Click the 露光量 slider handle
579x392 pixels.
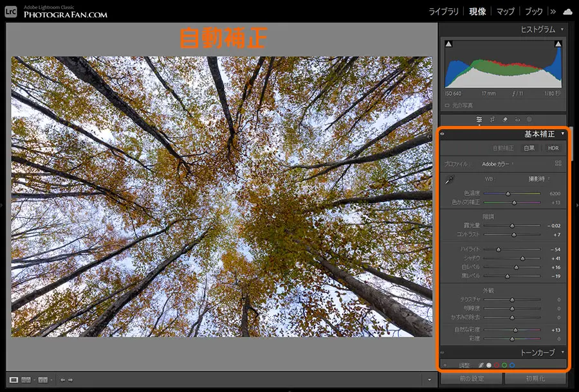[x=512, y=226]
